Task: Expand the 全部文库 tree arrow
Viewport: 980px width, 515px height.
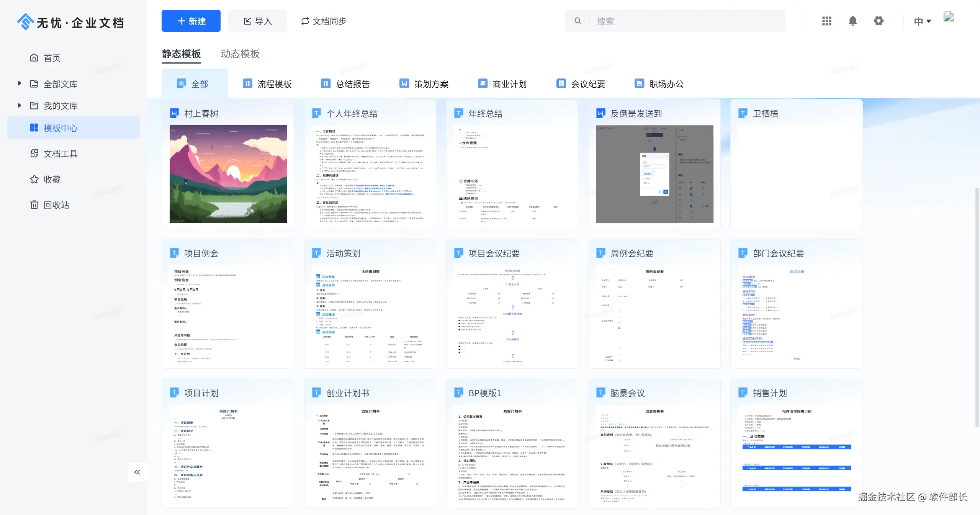Action: [x=20, y=83]
